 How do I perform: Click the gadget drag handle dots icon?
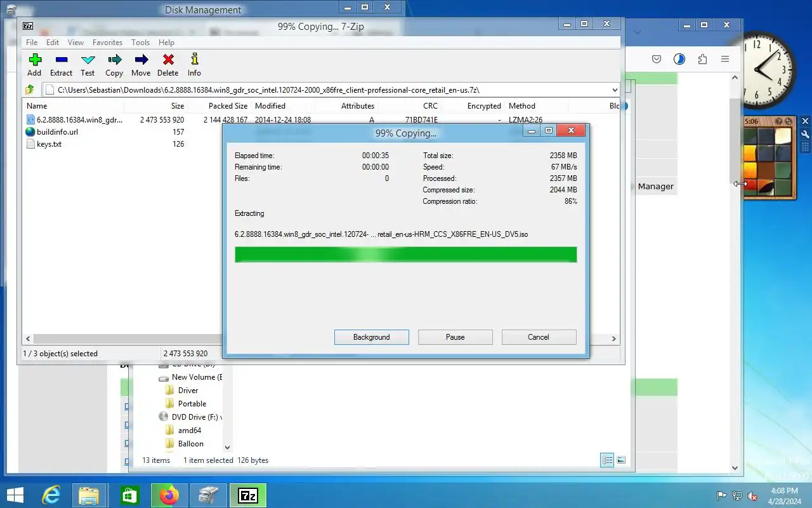tap(805, 147)
